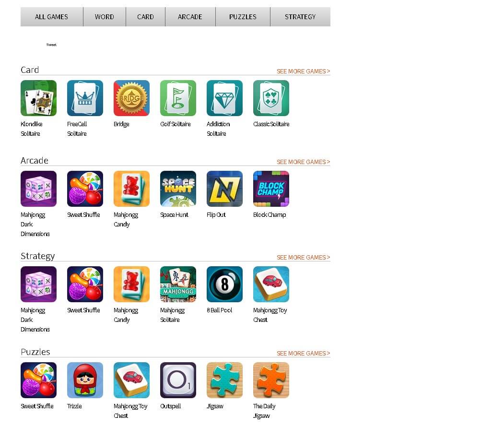Open the Outspell game icon
The image size is (504, 438).
(178, 380)
